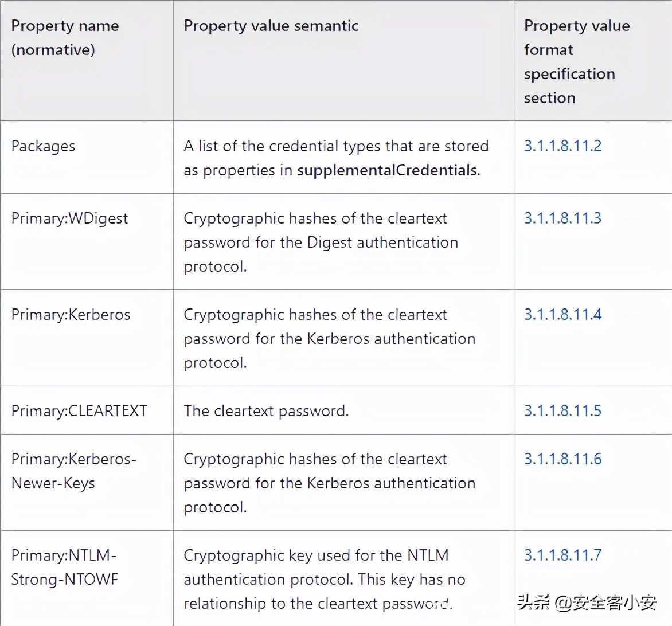This screenshot has height=626, width=672.
Task: Click the Primary:Kerberos property name cell
Action: [x=71, y=315]
